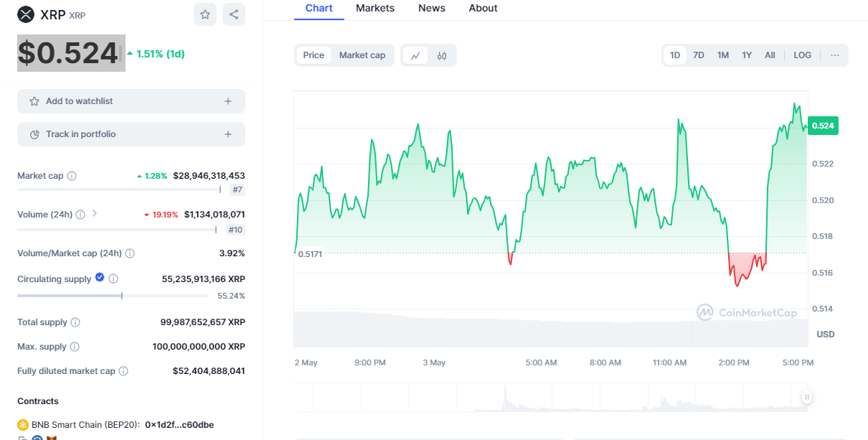868x440 pixels.
Task: Set chart range to All
Action: pos(770,55)
